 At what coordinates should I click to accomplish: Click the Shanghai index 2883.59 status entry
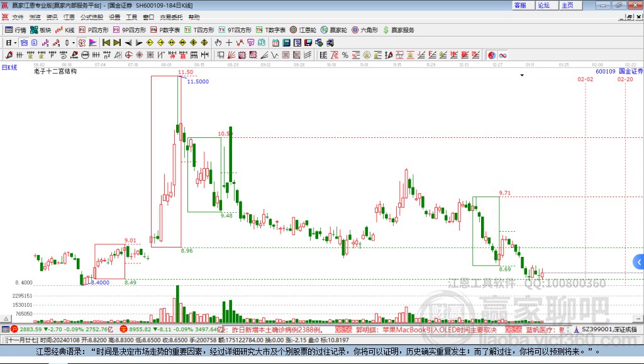(62, 329)
